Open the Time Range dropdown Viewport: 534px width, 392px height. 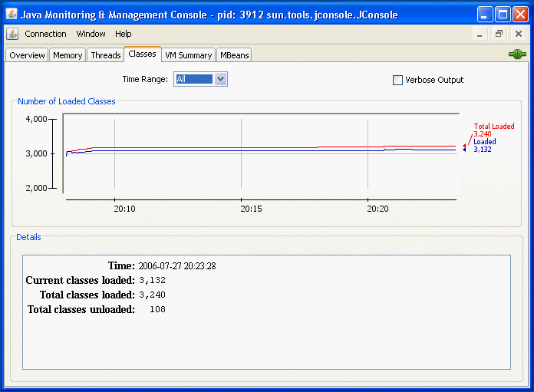point(220,79)
